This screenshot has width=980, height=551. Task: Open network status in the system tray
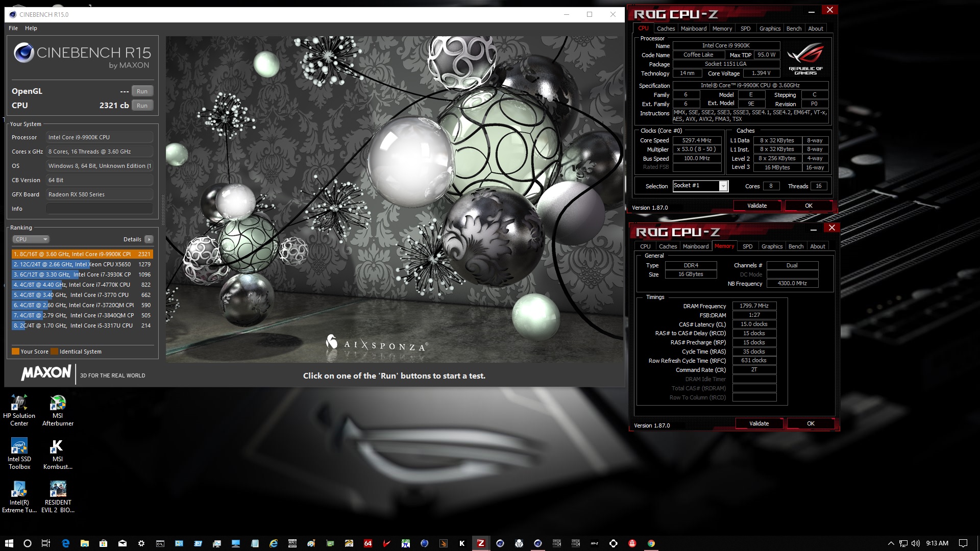tap(903, 543)
